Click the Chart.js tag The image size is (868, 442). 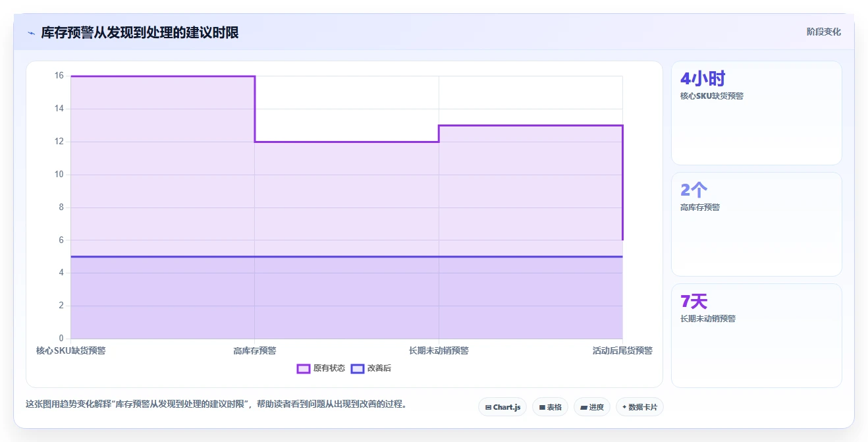tap(502, 407)
